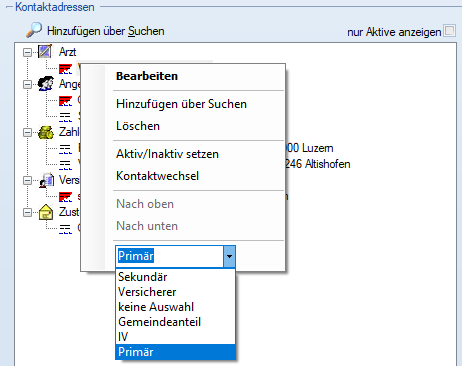Collapse the Arzt tree node
462x366 pixels.
click(x=27, y=52)
